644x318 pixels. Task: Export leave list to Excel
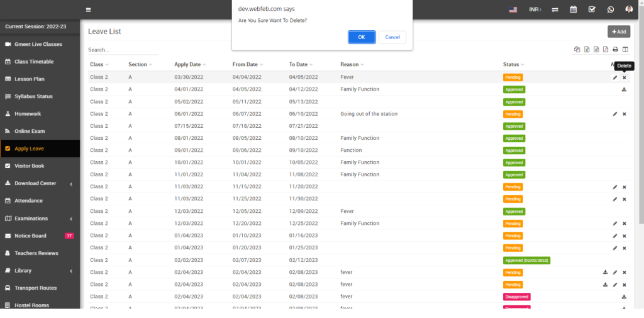586,50
